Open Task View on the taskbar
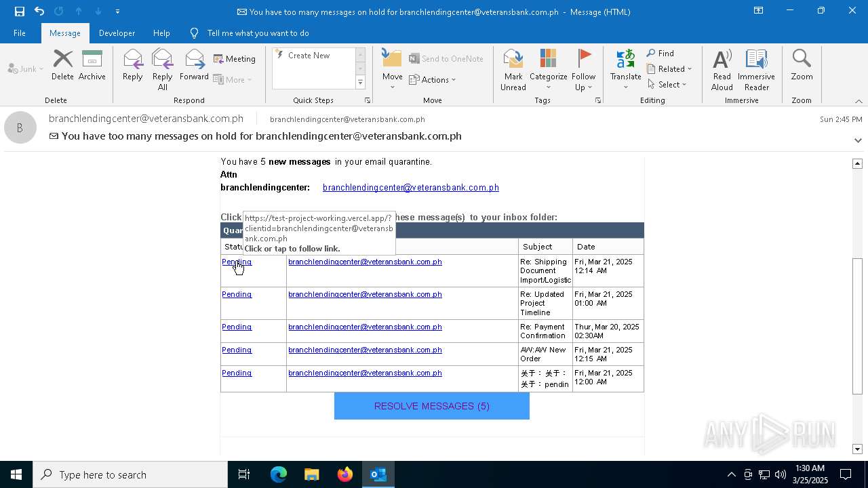 point(244,474)
